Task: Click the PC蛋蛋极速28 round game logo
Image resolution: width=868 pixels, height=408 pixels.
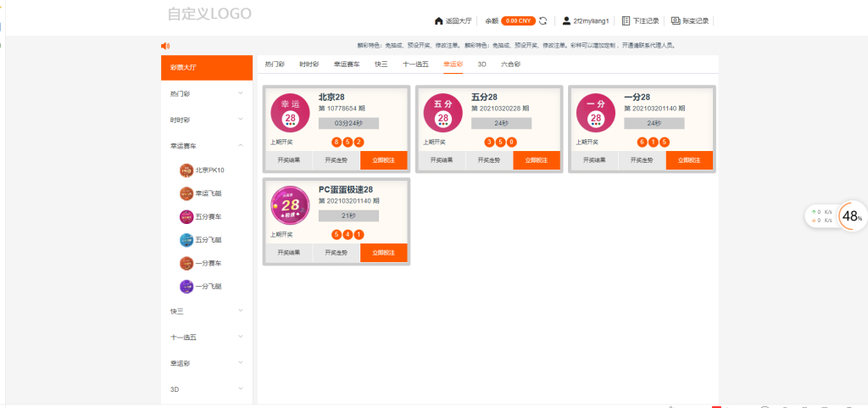Action: [290, 206]
